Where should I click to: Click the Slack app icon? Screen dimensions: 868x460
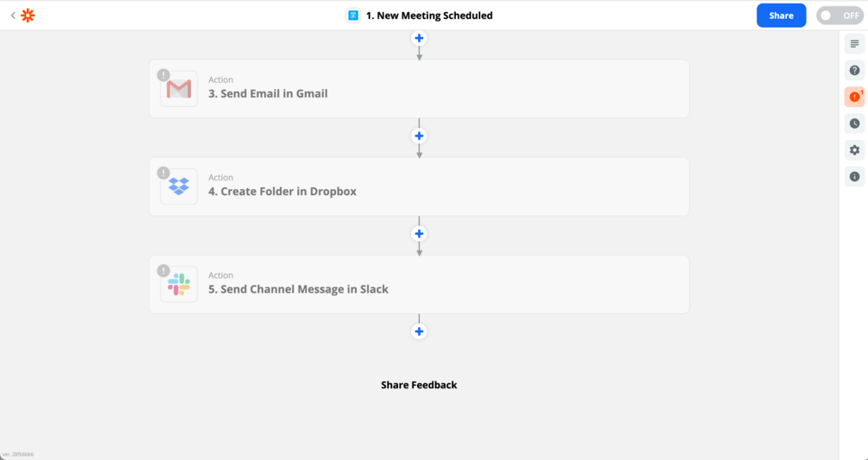[179, 284]
